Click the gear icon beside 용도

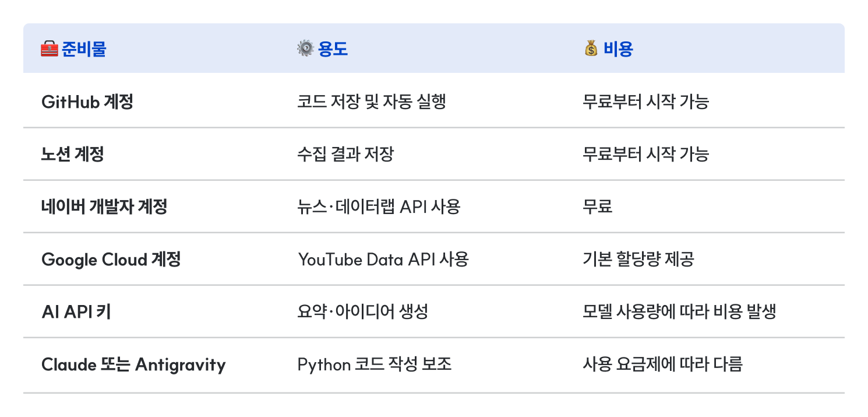point(305,49)
